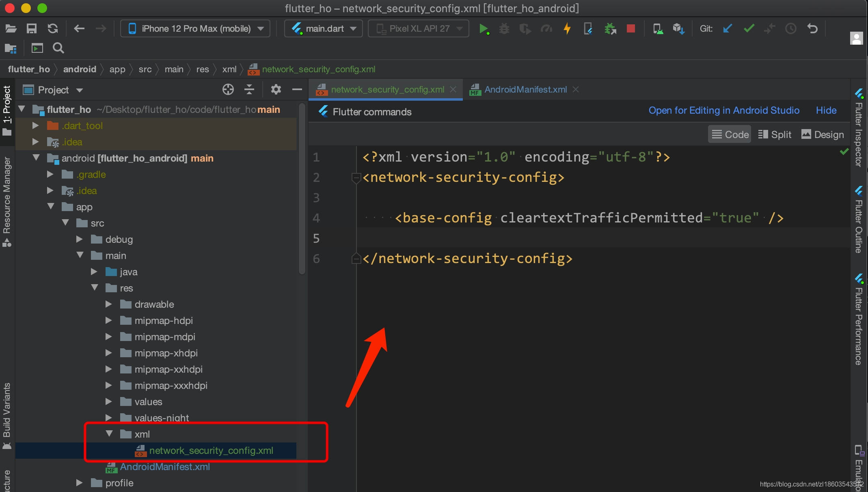Image resolution: width=868 pixels, height=492 pixels.
Task: Toggle the Build Variants tool window
Action: click(7, 416)
